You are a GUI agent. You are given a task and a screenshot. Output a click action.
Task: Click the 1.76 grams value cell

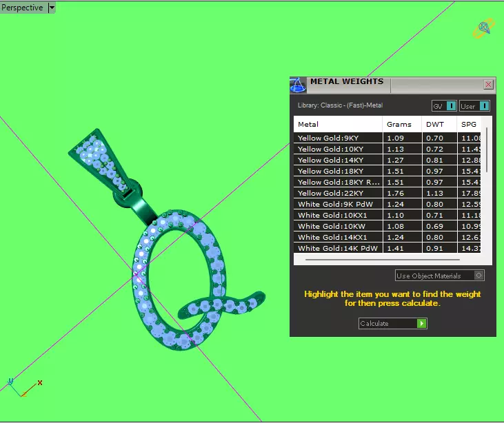tap(403, 193)
